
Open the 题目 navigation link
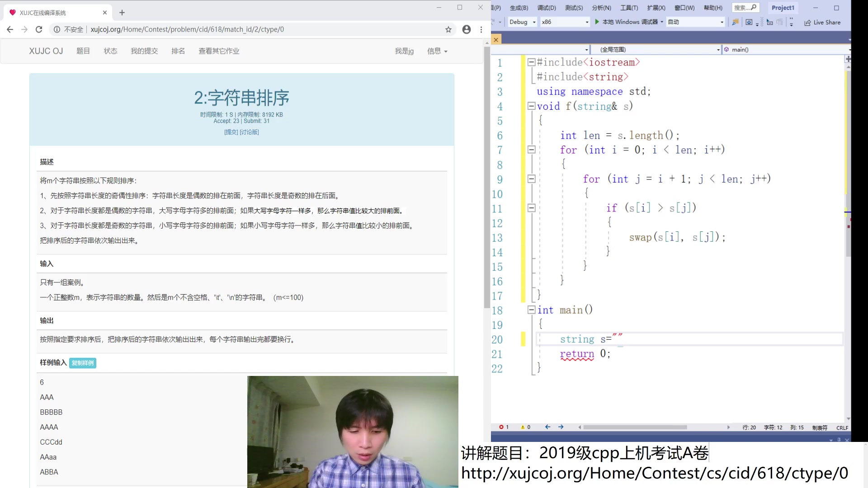tap(84, 51)
